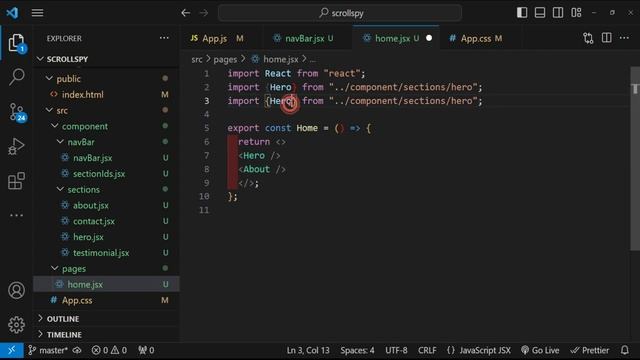Image resolution: width=640 pixels, height=360 pixels.
Task: Switch to the App.js tab
Action: (x=221, y=38)
